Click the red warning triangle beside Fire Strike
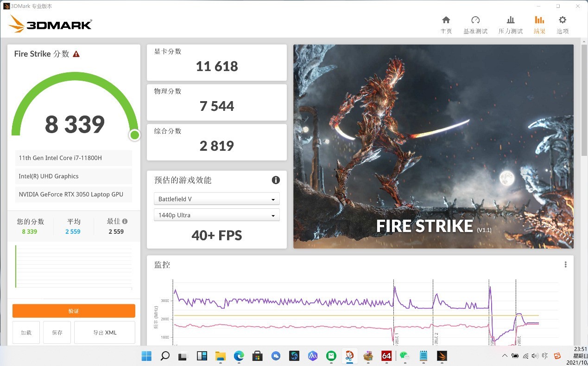 point(76,54)
